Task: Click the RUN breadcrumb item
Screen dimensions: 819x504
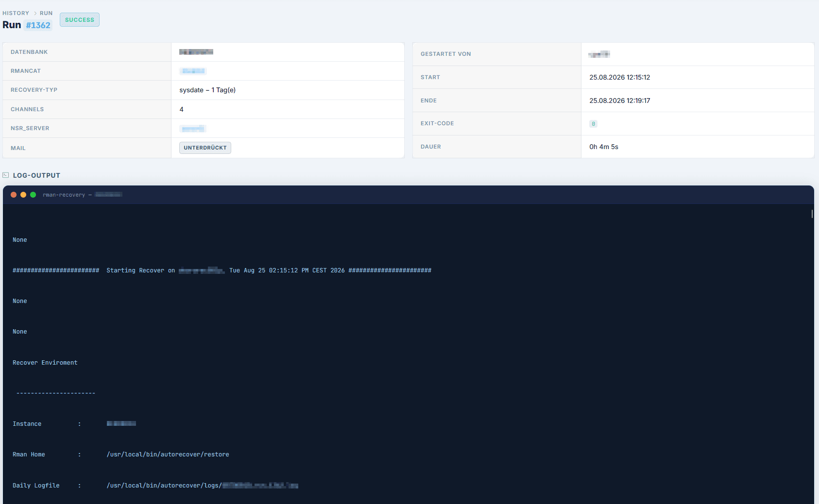Action: click(x=46, y=13)
